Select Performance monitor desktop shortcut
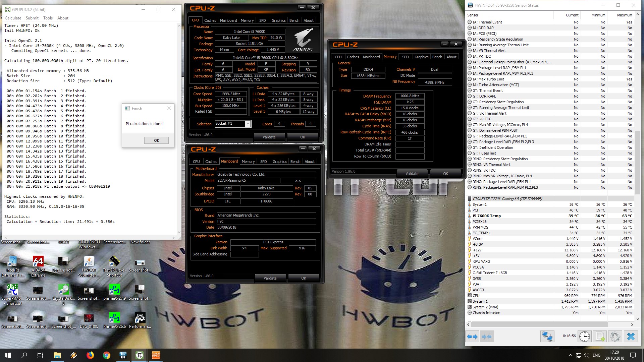 (x=140, y=320)
